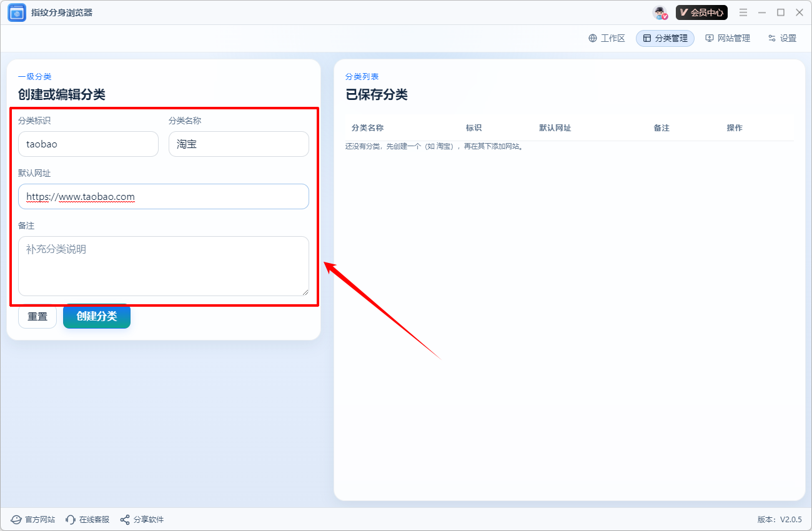Click the layout icon beside 分类管理
This screenshot has width=812, height=531.
pyautogui.click(x=647, y=38)
